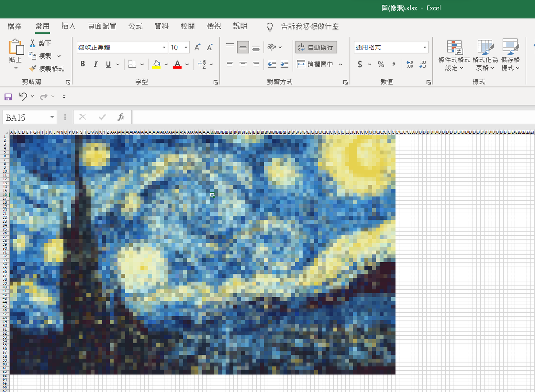Expand the 字型 font dialog launcher
Image resolution: width=535 pixels, height=392 pixels.
point(215,82)
